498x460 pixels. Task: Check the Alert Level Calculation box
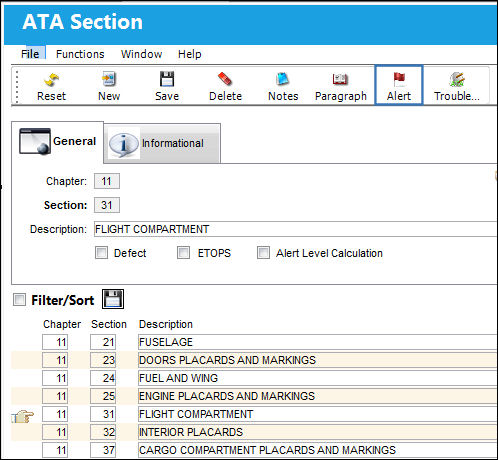coord(263,253)
